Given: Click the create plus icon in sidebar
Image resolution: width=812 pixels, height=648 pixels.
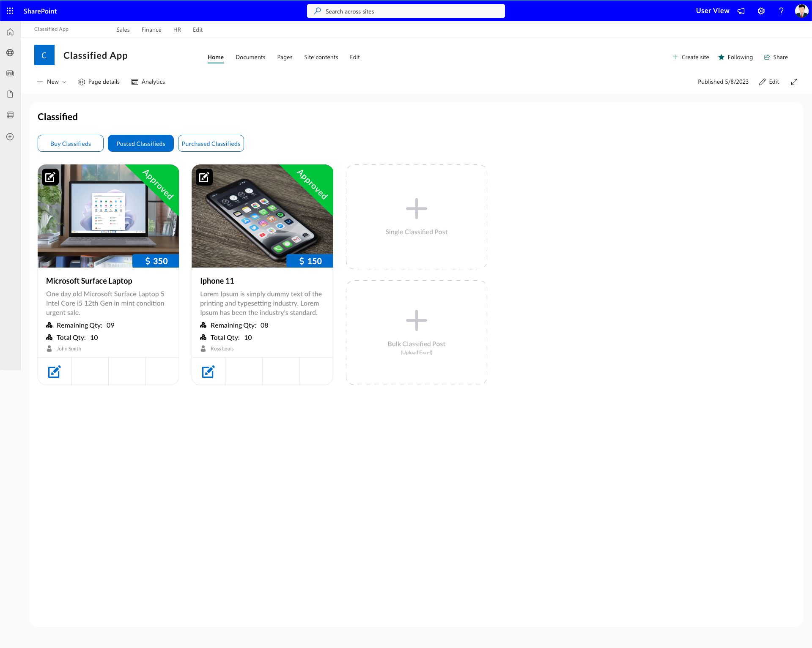Looking at the screenshot, I should tap(10, 137).
